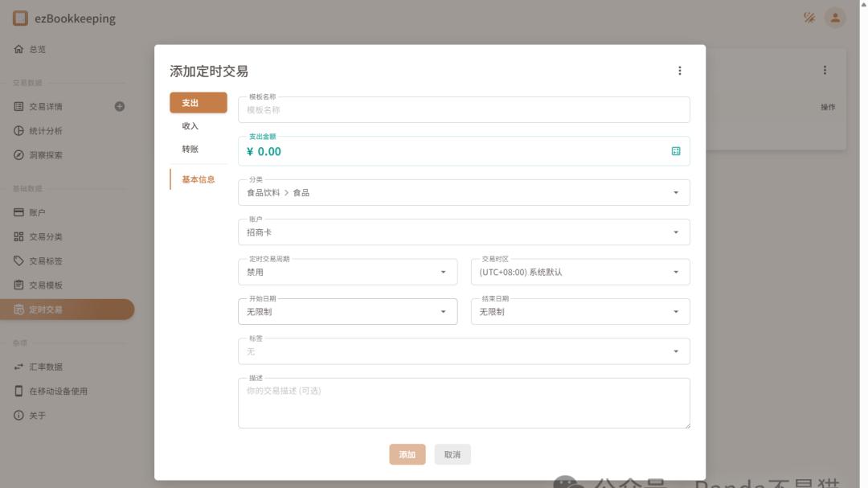Select the 支出 expense tab

point(199,103)
